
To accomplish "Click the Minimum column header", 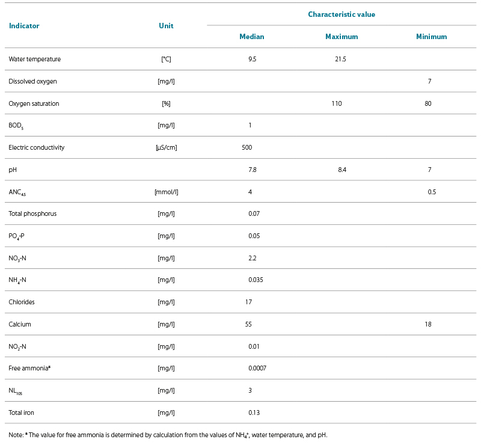I will point(431,37).
